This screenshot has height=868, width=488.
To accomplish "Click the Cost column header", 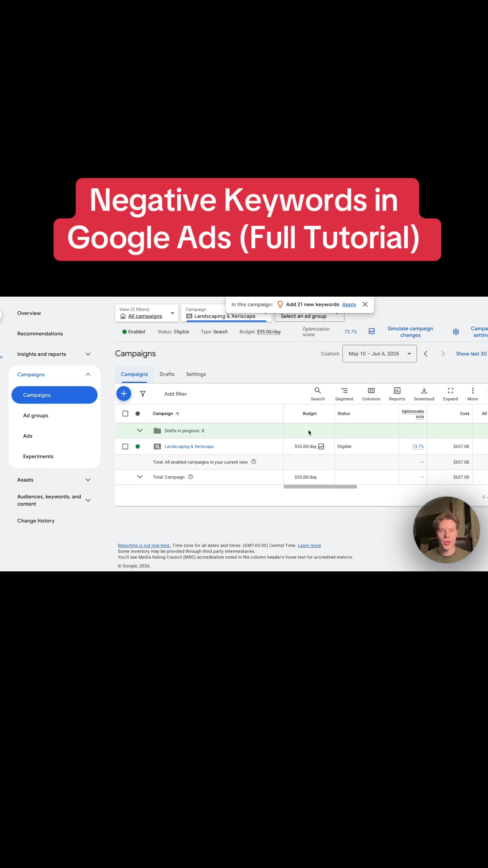I will point(464,413).
